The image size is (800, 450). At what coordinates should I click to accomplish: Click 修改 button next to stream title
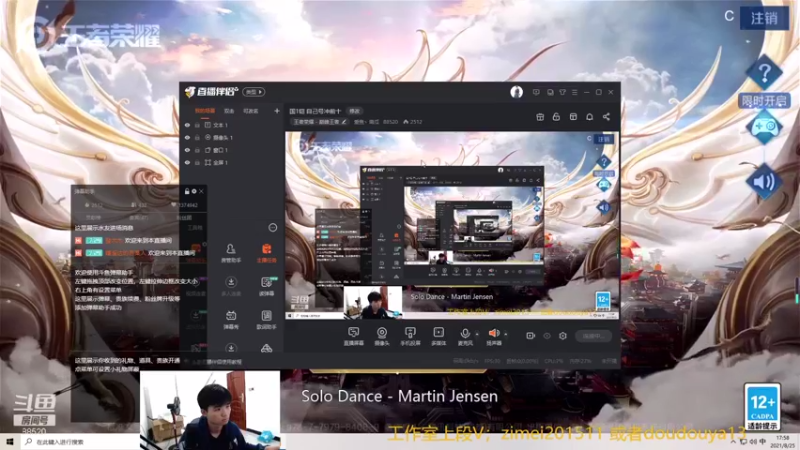[x=355, y=111]
